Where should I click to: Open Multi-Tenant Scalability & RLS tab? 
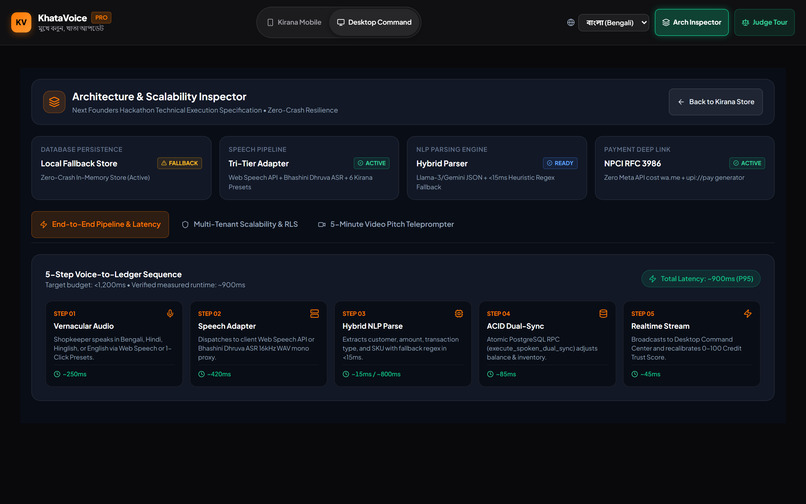click(240, 224)
